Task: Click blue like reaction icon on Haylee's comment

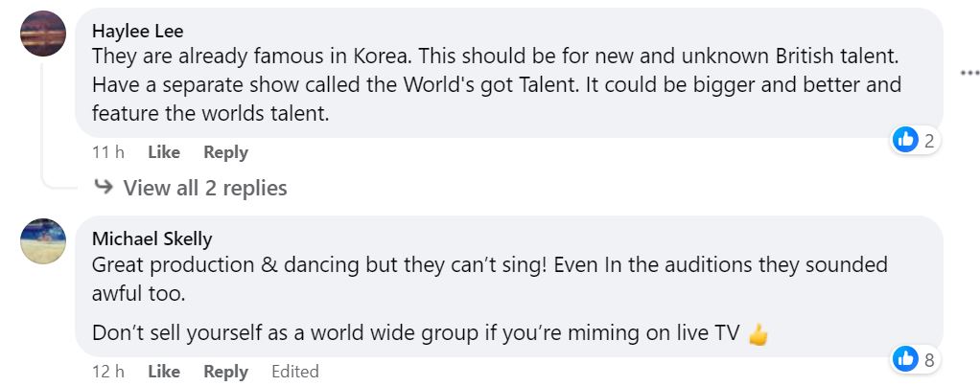Action: [x=905, y=140]
